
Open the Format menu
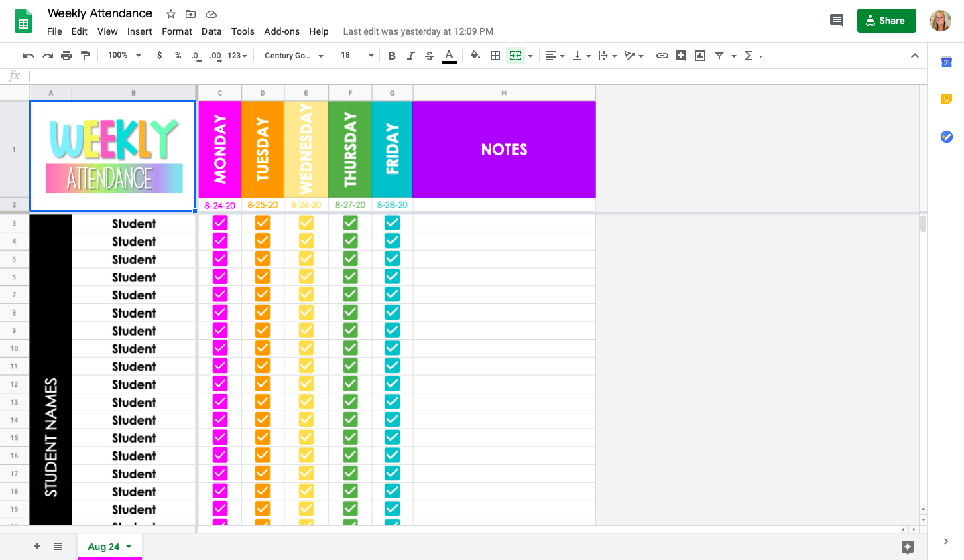pos(176,31)
